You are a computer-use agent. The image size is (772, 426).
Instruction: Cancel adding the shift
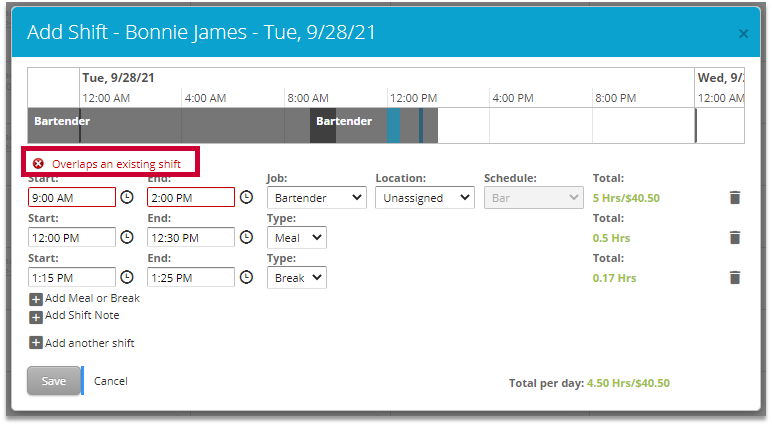111,381
